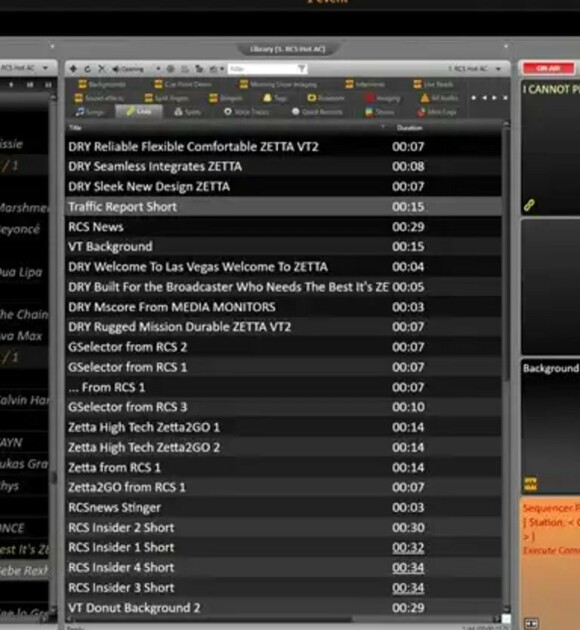
Task: Click the delete X icon in Library toolbar
Action: [102, 69]
